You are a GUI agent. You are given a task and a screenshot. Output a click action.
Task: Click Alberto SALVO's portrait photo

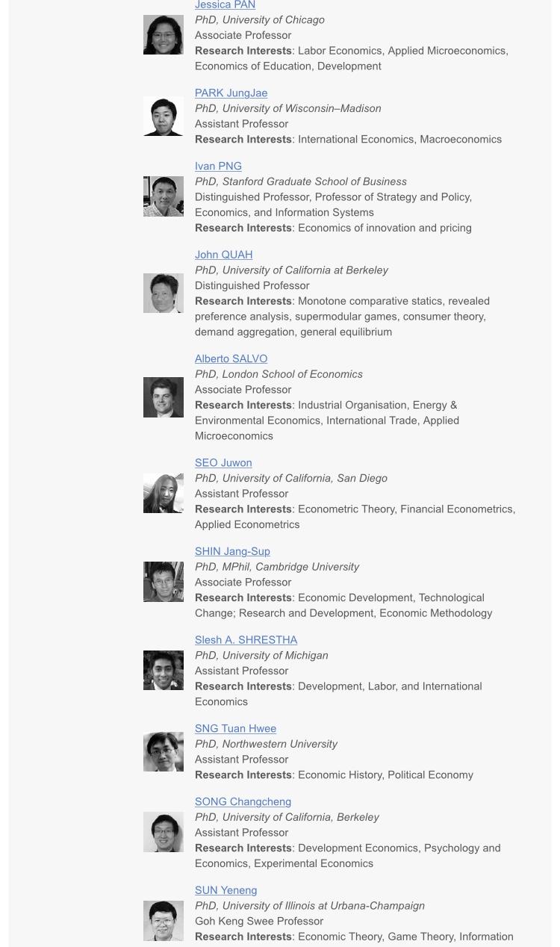[x=164, y=397]
